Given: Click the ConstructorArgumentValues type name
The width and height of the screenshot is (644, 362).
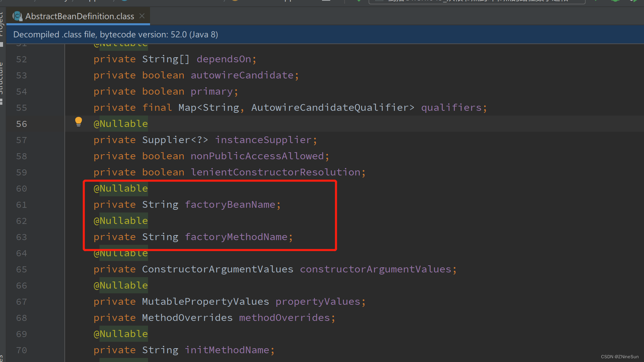Looking at the screenshot, I should (218, 269).
